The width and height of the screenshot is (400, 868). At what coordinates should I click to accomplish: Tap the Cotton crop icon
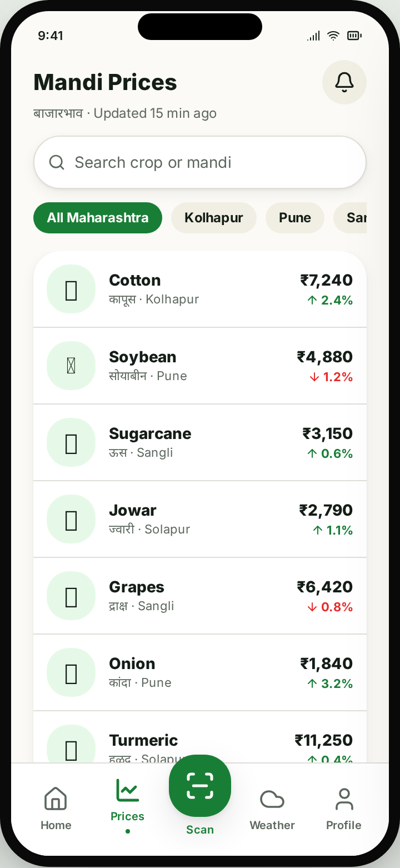71,289
